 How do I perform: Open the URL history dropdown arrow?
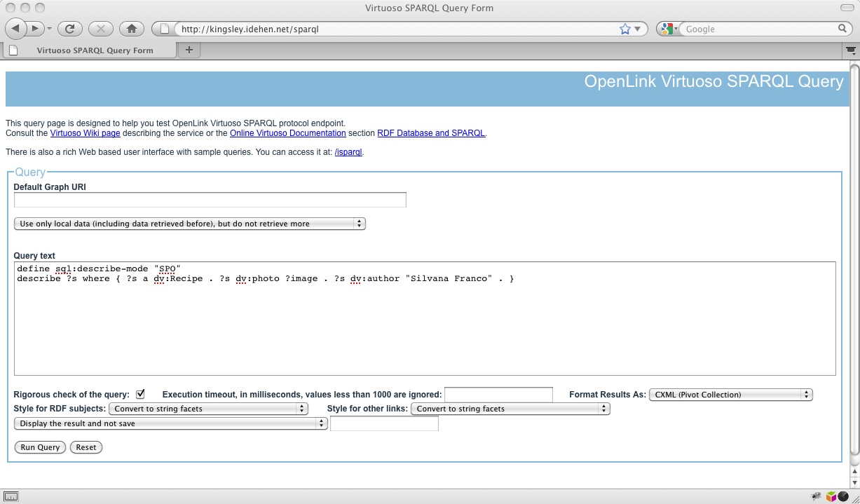pos(638,29)
